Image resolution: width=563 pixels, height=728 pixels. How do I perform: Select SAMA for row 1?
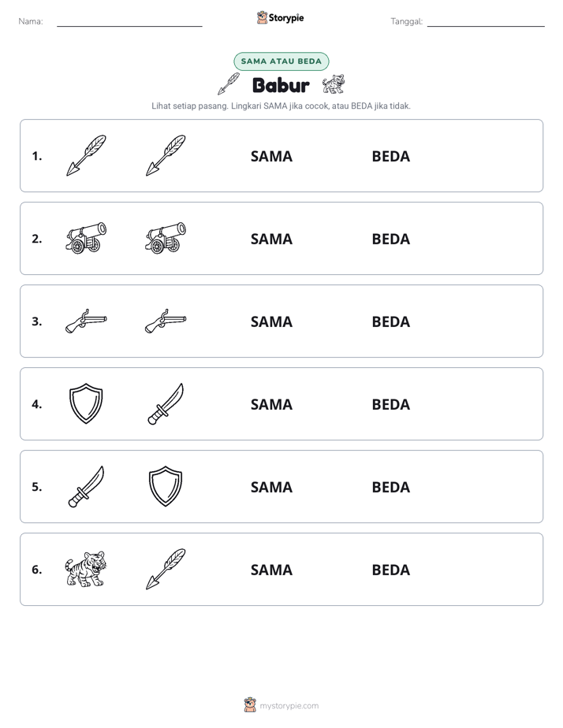coord(271,157)
